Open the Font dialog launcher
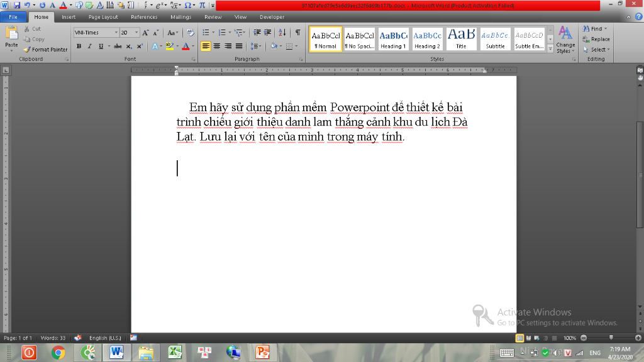This screenshot has height=362, width=644. tap(194, 60)
